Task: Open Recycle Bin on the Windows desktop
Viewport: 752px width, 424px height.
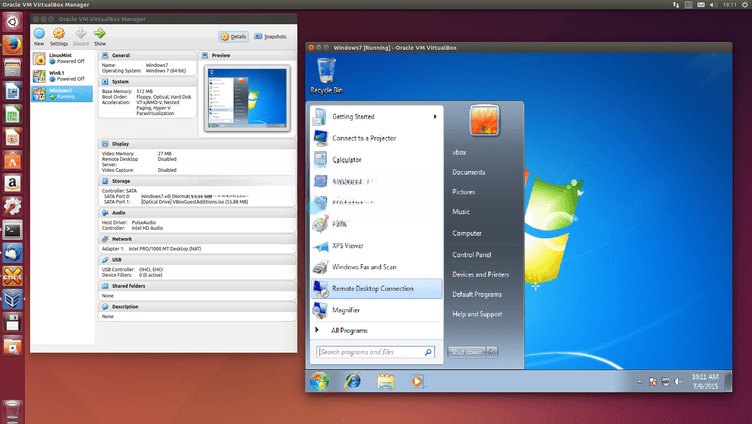Action: pos(326,75)
